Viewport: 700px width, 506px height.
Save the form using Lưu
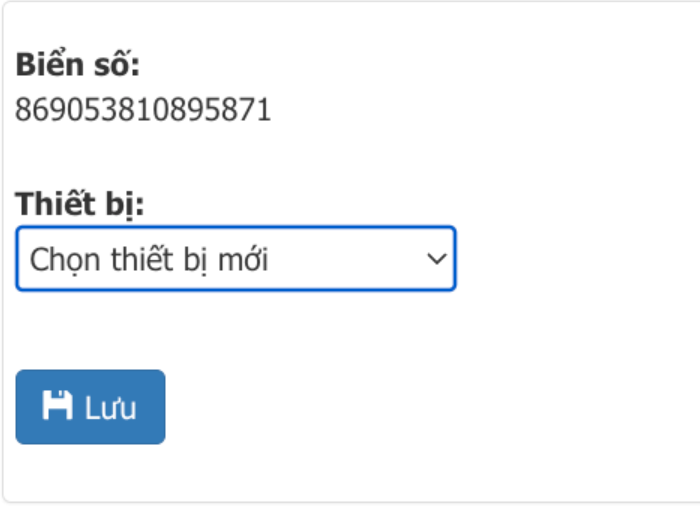pyautogui.click(x=90, y=407)
